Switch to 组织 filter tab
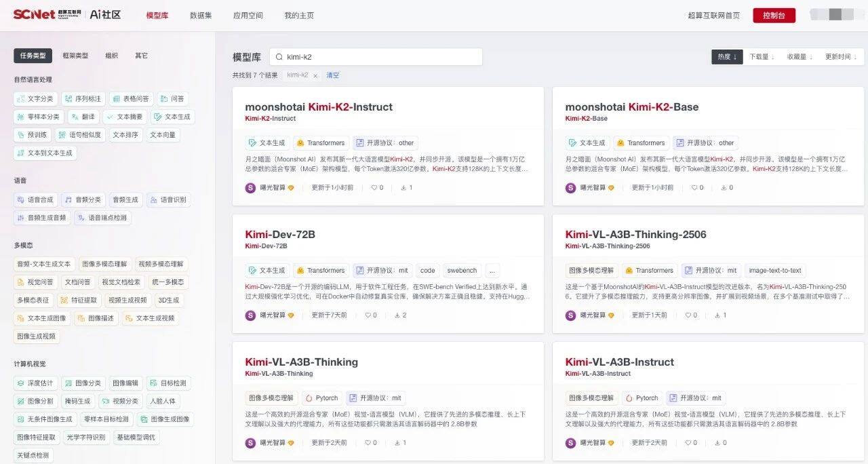Screen dimensions: 868x464 click(x=111, y=56)
